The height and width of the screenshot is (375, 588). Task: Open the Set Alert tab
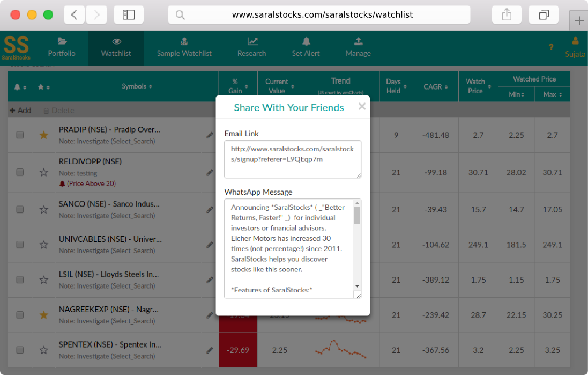(x=306, y=48)
